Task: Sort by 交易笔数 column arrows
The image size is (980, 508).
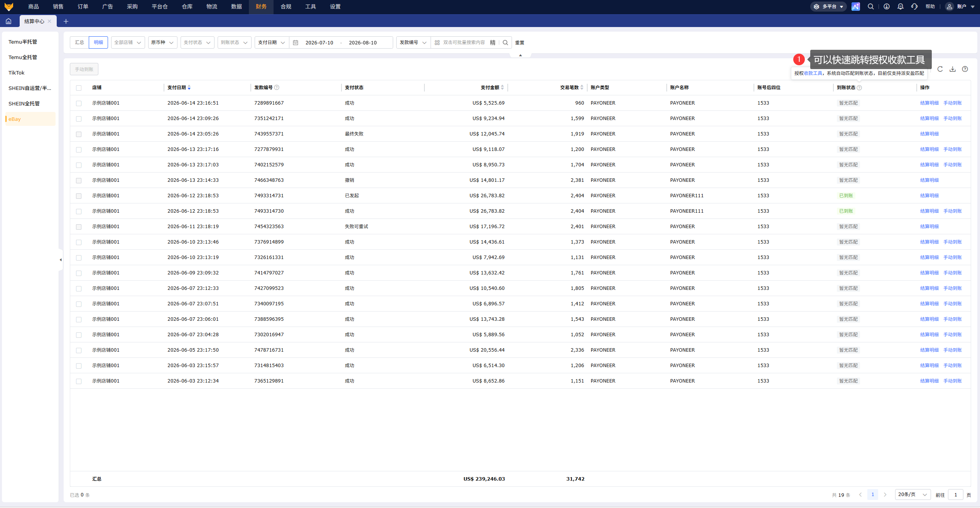Action: point(582,88)
